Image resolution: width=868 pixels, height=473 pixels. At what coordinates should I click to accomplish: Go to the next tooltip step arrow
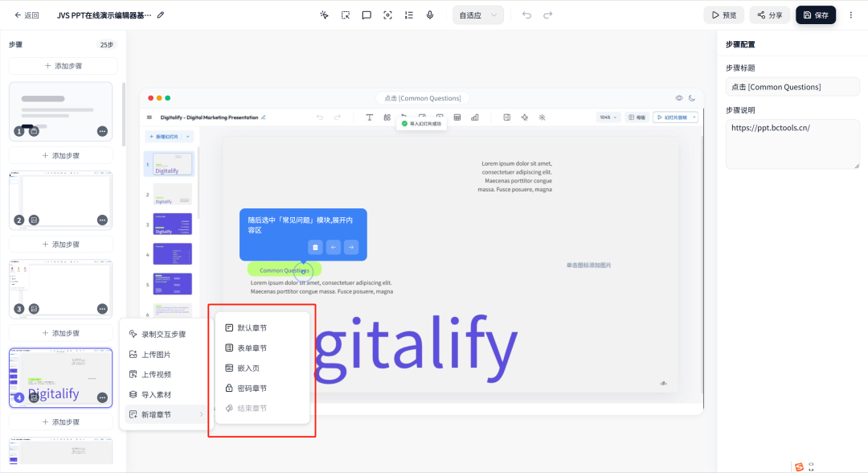pos(351,247)
